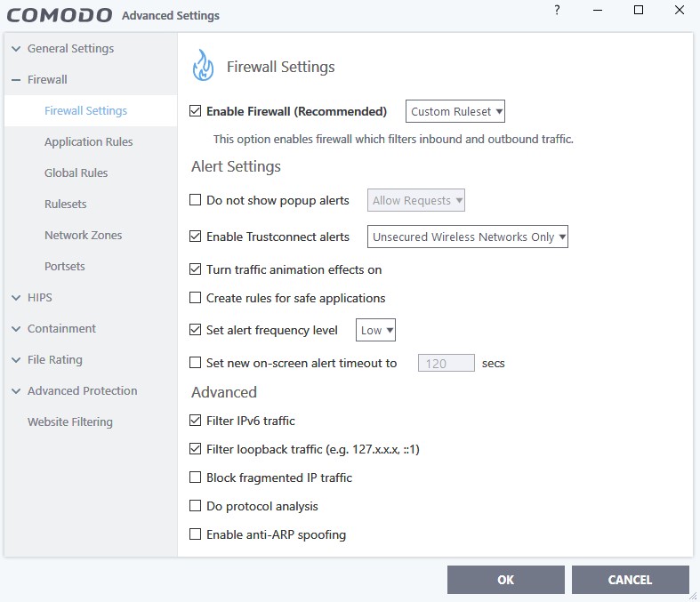The image size is (700, 602).
Task: Open Unsecured Wireless Networks Only dropdown
Action: pos(468,237)
